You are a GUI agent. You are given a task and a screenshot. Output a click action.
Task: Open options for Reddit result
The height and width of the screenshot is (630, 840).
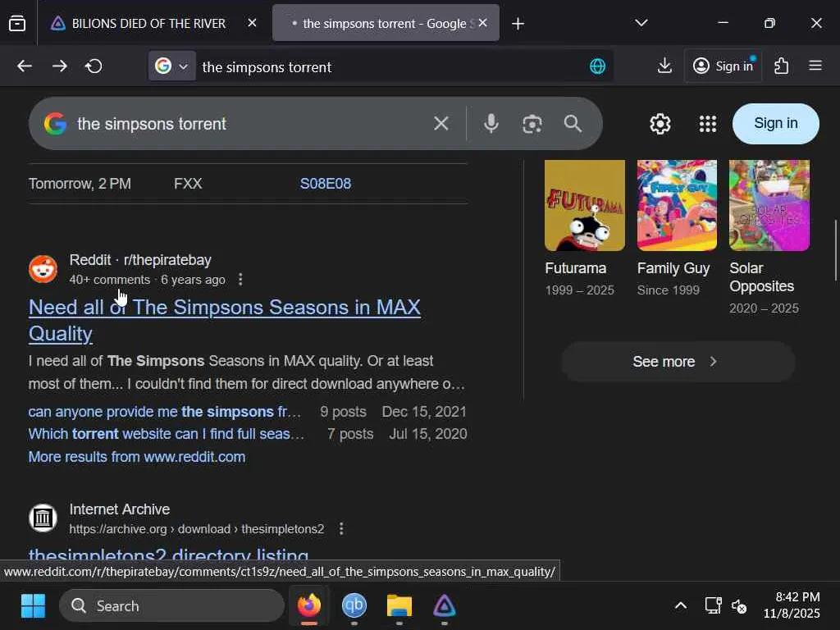point(240,280)
